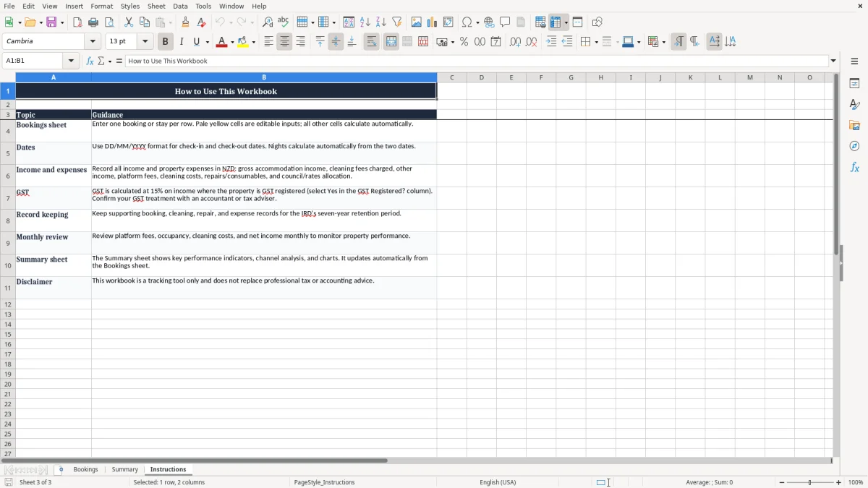Toggle Align Right
This screenshot has width=868, height=488.
tap(300, 42)
